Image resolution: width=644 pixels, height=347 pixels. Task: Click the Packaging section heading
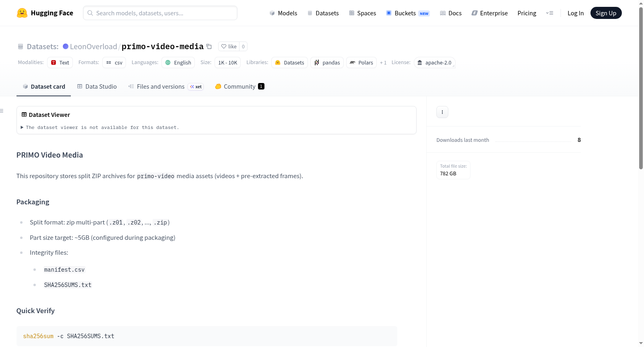click(x=33, y=202)
